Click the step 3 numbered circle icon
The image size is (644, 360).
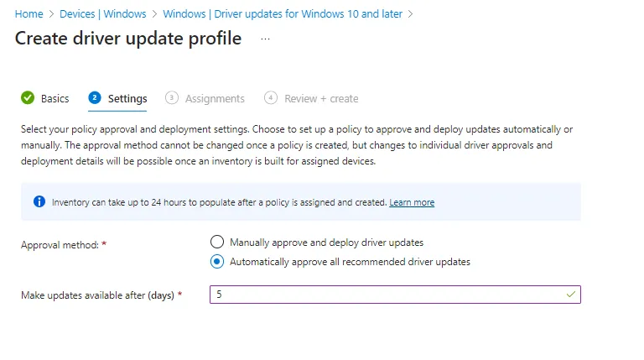[x=172, y=98]
